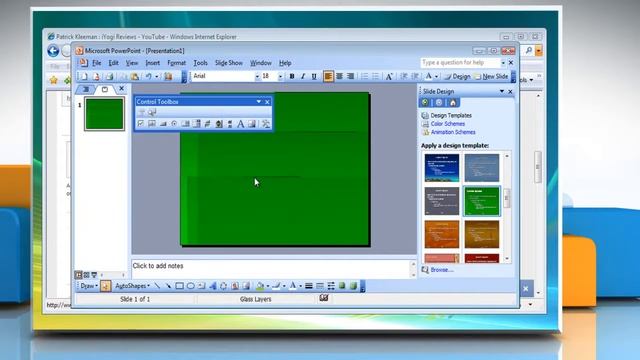Viewport: 640px width, 360px height.
Task: Toggle Center alignment
Action: coord(339,76)
